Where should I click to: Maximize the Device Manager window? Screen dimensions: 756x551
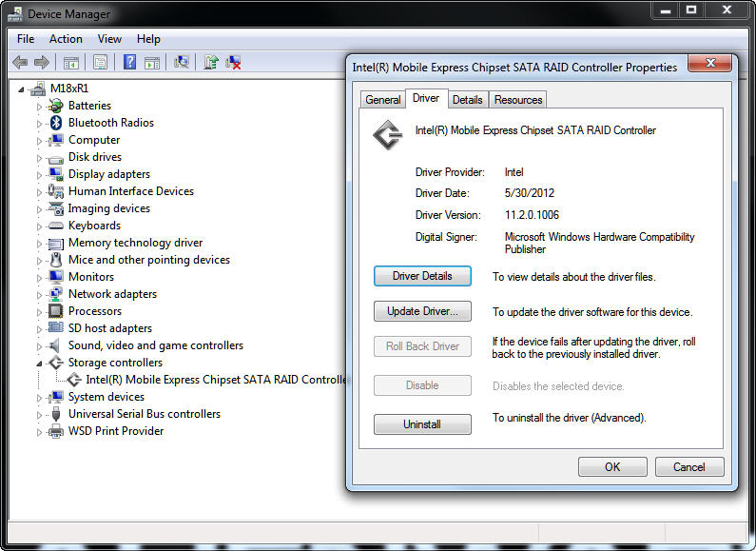click(x=691, y=10)
